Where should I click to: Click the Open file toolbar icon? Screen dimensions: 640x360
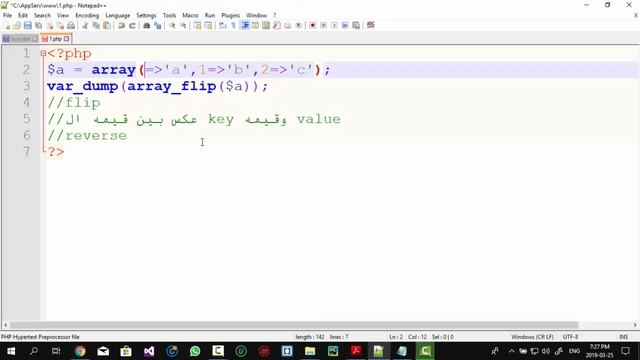17,26
